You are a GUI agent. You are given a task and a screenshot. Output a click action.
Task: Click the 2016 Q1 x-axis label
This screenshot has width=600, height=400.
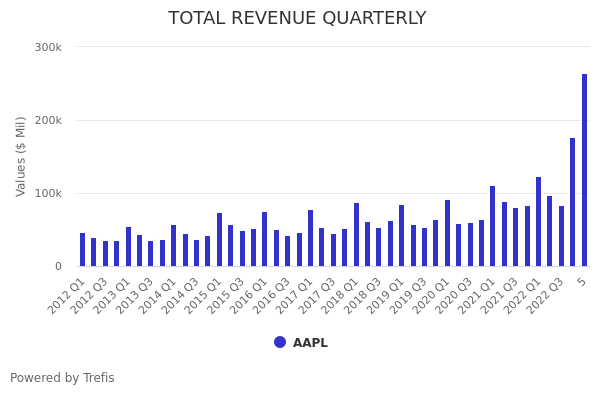(247, 295)
